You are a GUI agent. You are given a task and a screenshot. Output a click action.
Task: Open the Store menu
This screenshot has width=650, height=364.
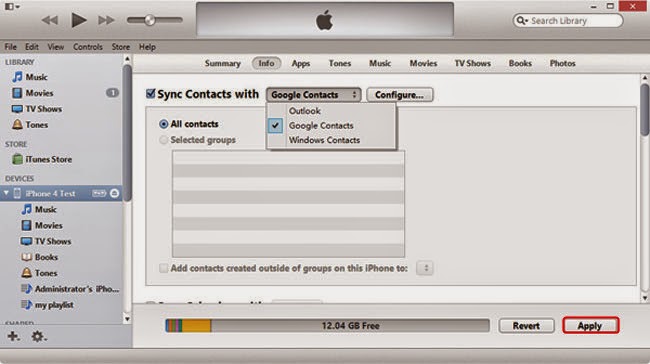[121, 47]
